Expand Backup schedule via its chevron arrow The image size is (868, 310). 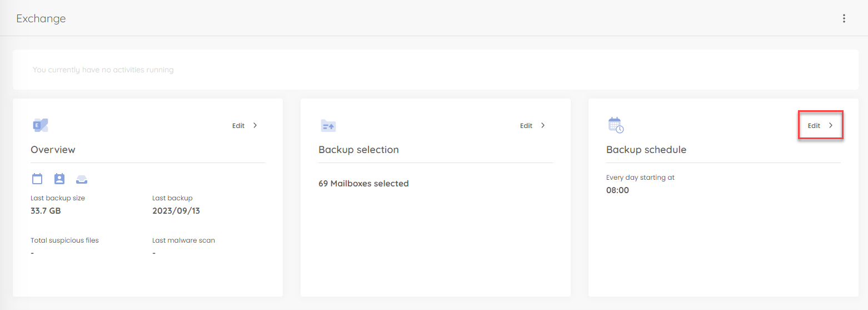point(831,125)
